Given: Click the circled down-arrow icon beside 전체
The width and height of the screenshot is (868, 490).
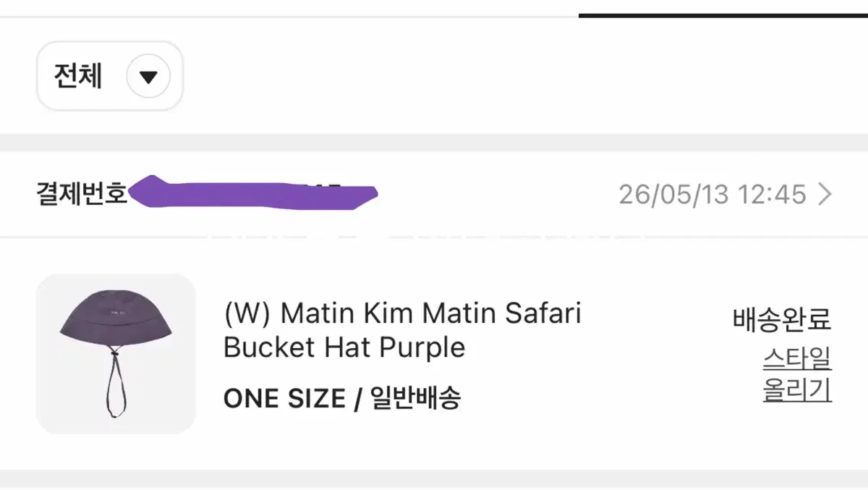Looking at the screenshot, I should 148,77.
